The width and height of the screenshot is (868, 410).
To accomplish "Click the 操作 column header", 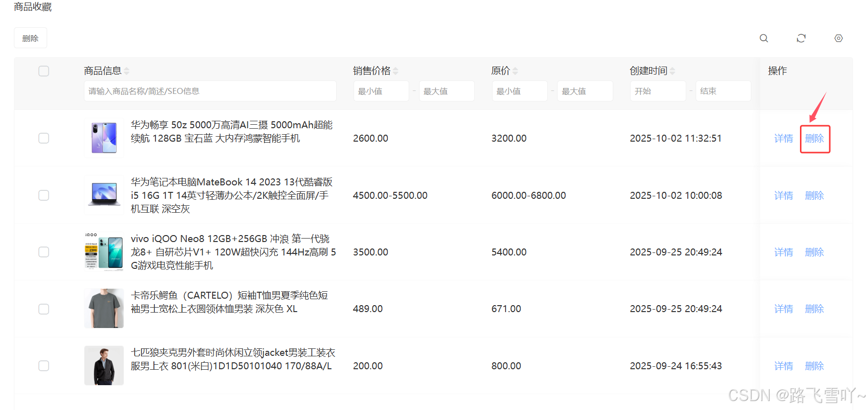I will point(778,71).
